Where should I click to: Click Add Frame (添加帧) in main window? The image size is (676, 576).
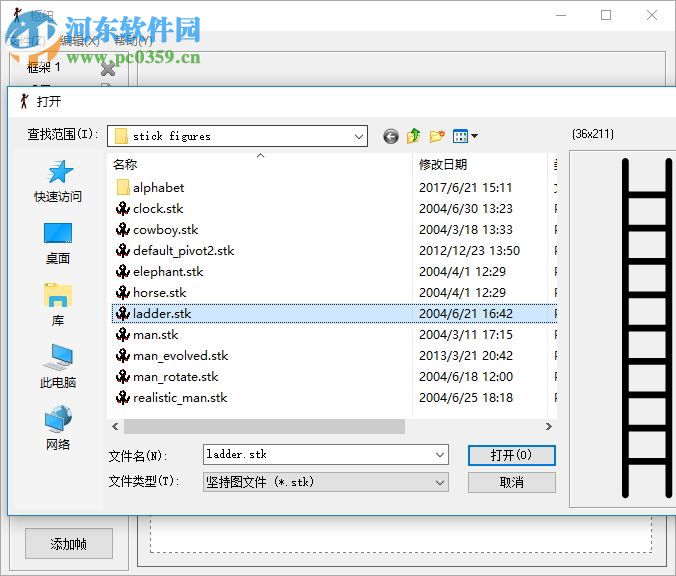click(x=69, y=544)
